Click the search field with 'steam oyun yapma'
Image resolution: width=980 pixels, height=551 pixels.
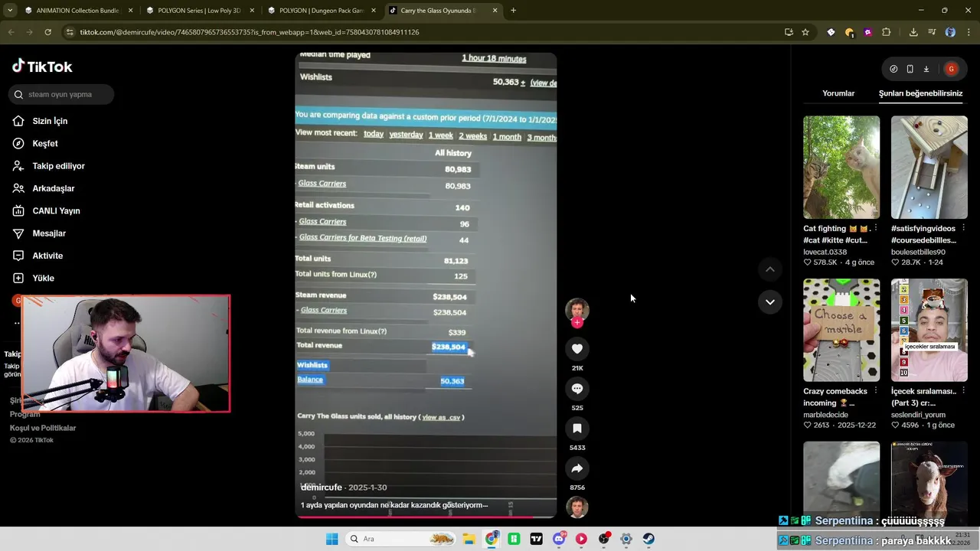(x=62, y=94)
